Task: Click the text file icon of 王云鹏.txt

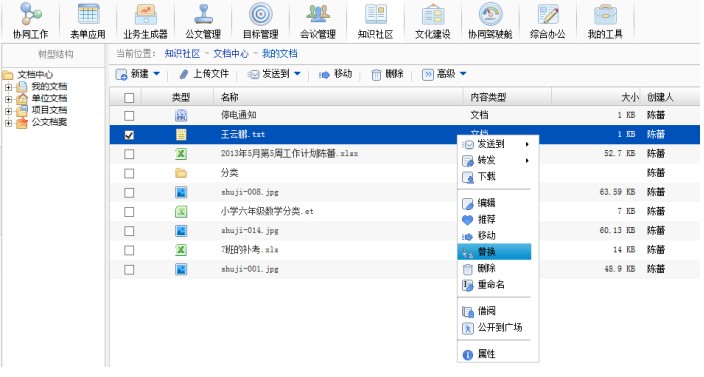Action: click(181, 135)
